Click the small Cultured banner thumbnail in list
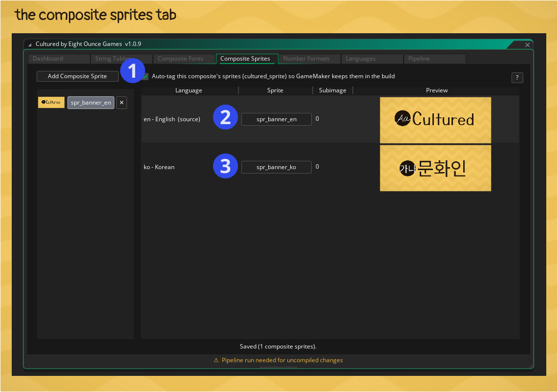Viewport: 558px width, 392px height. click(51, 102)
